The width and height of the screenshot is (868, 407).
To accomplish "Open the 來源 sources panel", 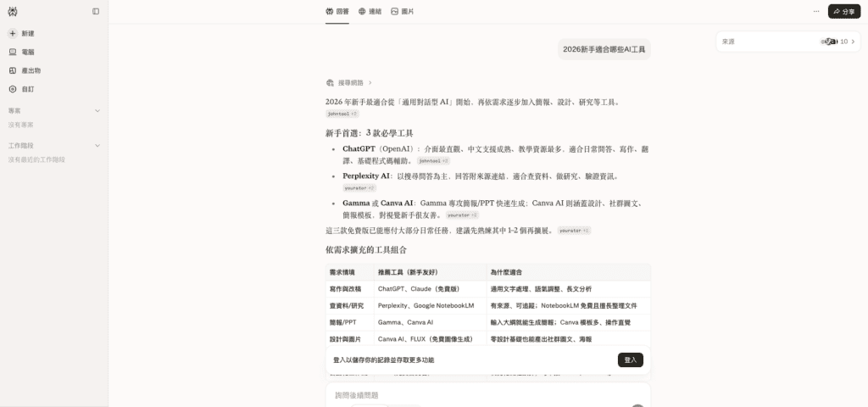I will click(x=788, y=42).
